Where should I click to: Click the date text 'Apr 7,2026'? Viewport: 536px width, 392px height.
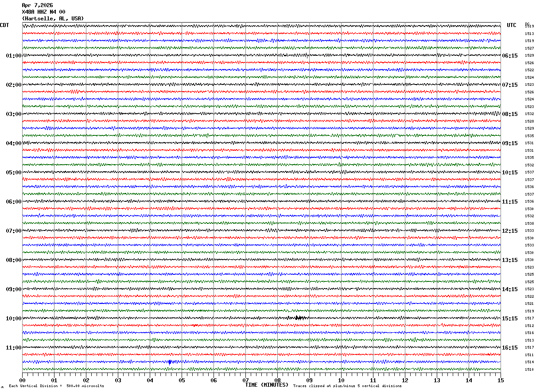(37, 5)
